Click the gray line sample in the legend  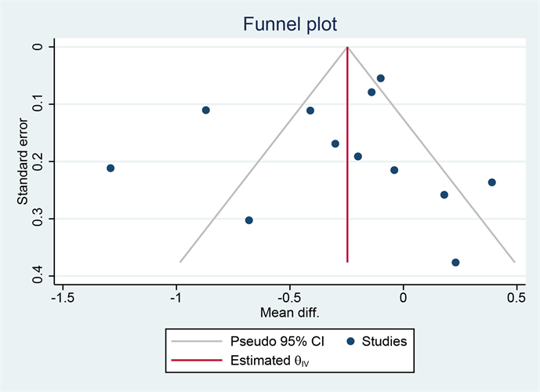(198, 341)
